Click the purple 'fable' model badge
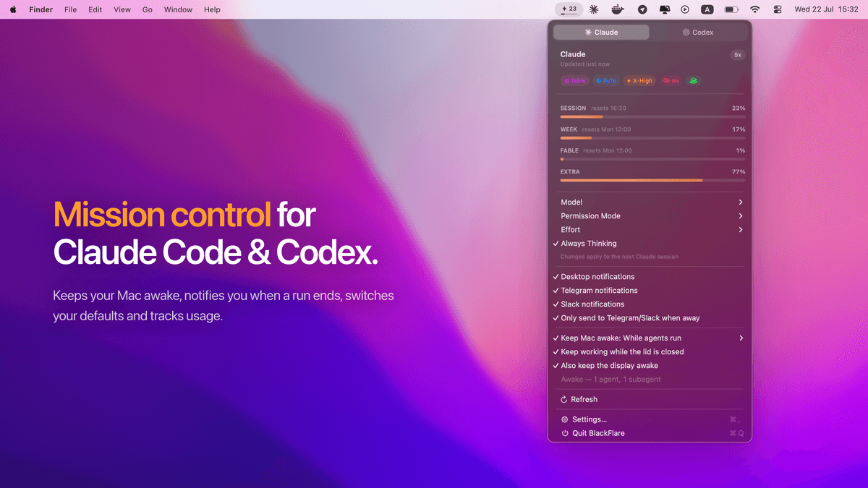The height and width of the screenshot is (488, 868). [574, 81]
